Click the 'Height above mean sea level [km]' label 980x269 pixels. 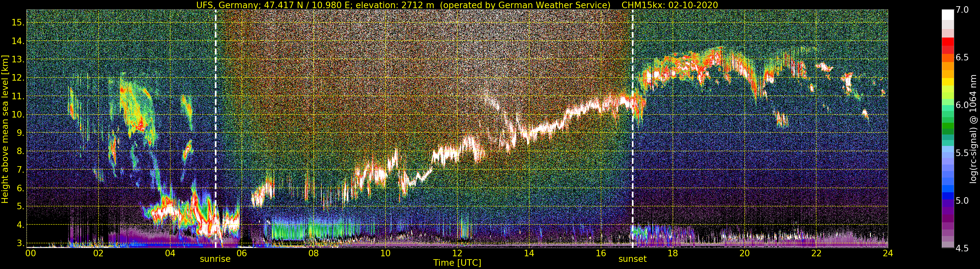point(5,130)
